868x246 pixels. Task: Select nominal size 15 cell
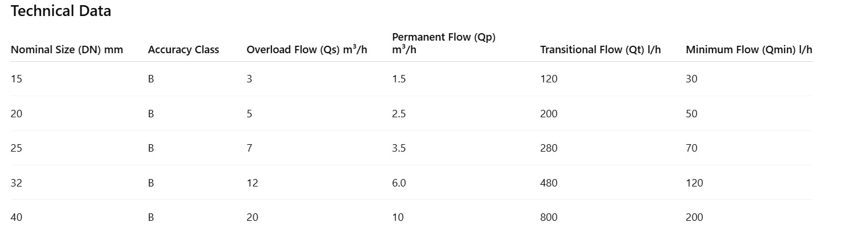pyautogui.click(x=17, y=79)
